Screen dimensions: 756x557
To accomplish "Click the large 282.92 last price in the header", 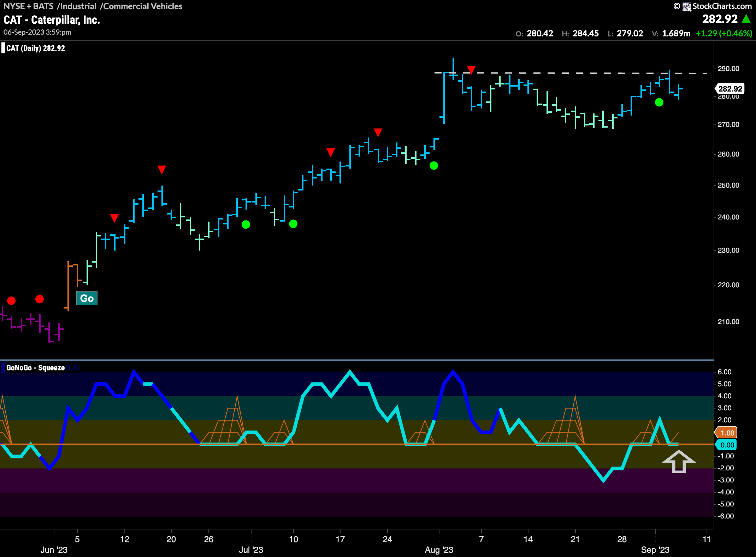I will coord(720,19).
